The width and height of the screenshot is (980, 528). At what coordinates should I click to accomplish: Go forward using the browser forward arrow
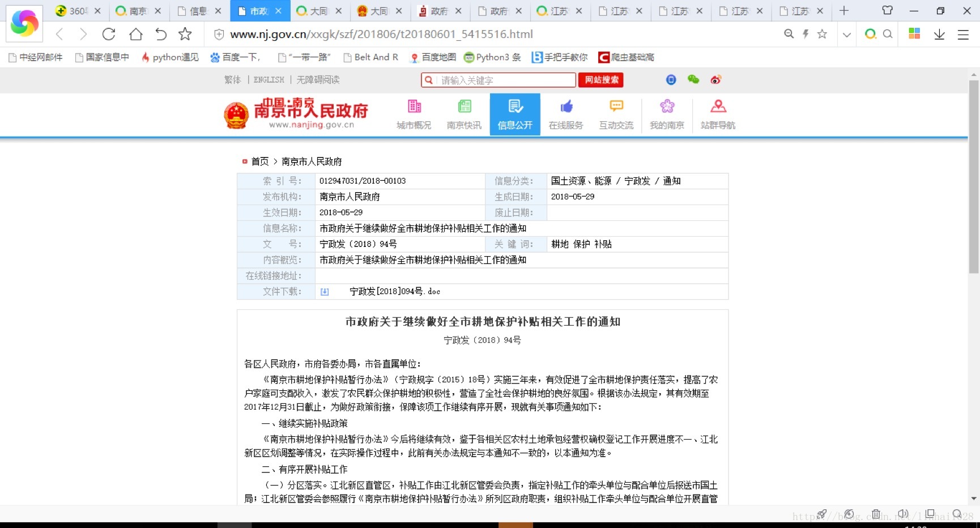(x=83, y=34)
